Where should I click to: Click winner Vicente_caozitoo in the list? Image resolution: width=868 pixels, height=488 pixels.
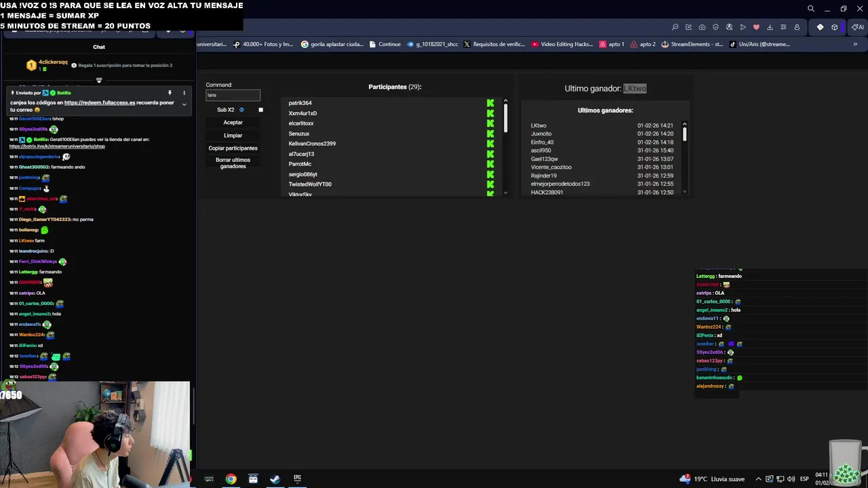(x=551, y=167)
